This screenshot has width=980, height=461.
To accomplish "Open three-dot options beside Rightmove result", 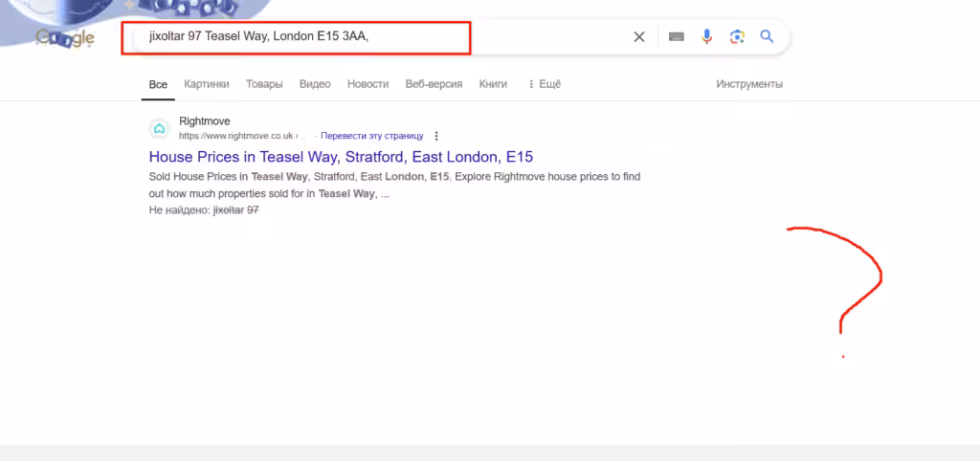I will click(x=436, y=136).
